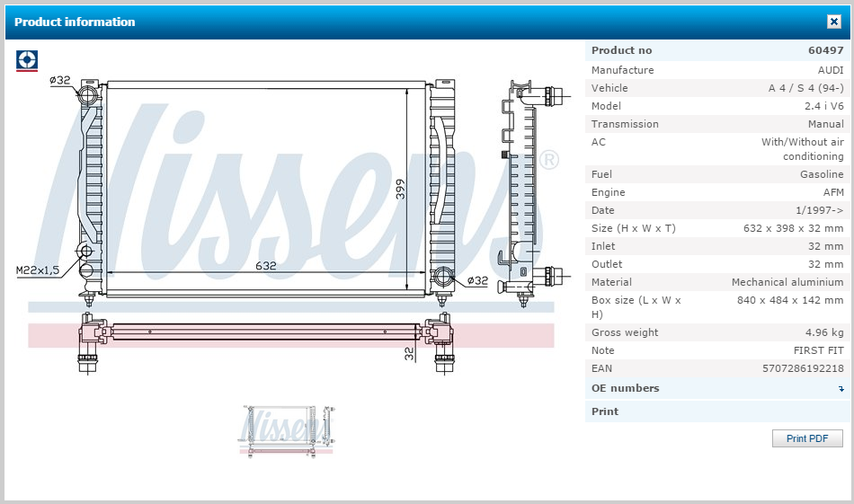Click the Size value 632 x 398 x 32 mm

(x=794, y=228)
